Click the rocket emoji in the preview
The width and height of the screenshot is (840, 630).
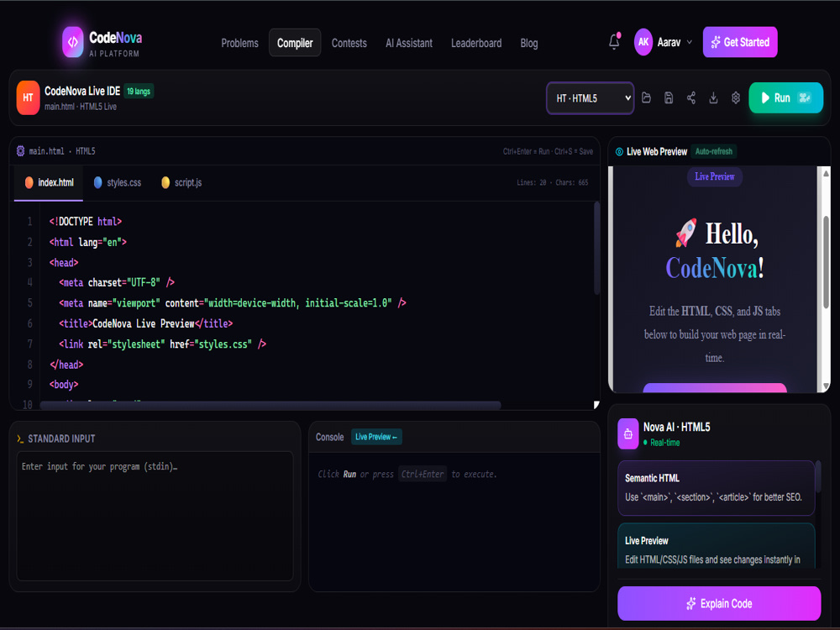tap(686, 233)
